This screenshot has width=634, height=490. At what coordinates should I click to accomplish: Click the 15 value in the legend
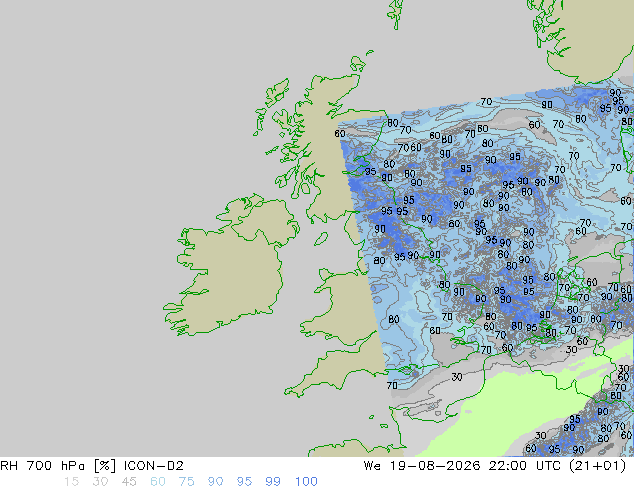tap(71, 482)
